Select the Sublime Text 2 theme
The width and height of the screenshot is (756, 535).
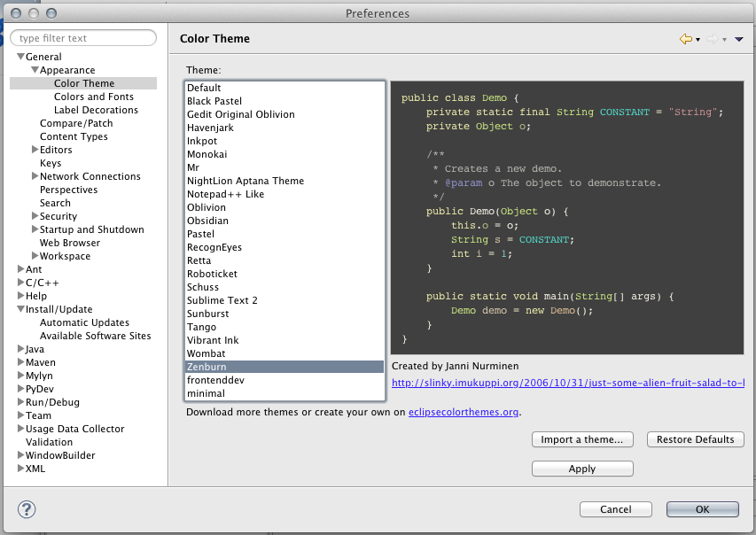pos(284,300)
